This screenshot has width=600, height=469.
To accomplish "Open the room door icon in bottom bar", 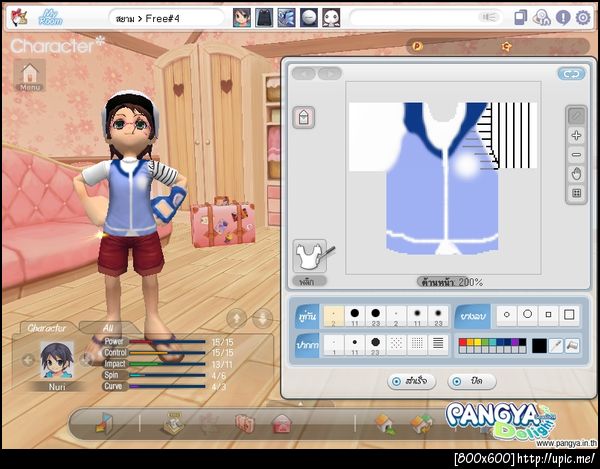I will (104, 423).
